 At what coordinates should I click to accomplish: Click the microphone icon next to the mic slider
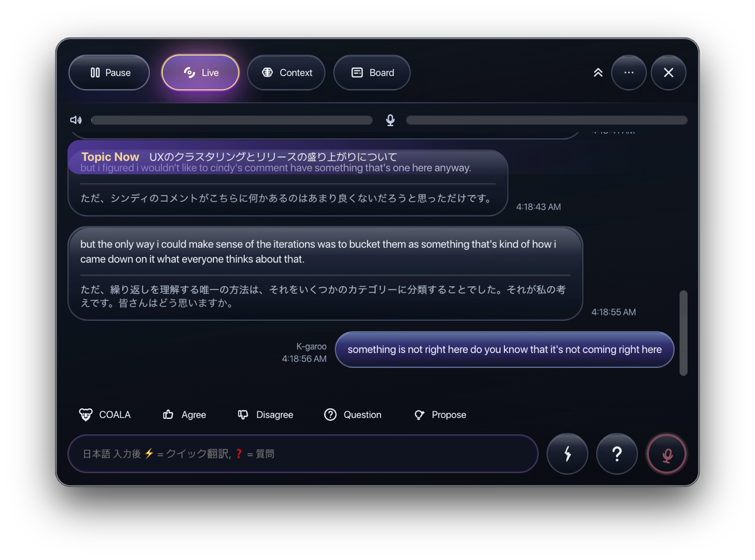point(390,120)
